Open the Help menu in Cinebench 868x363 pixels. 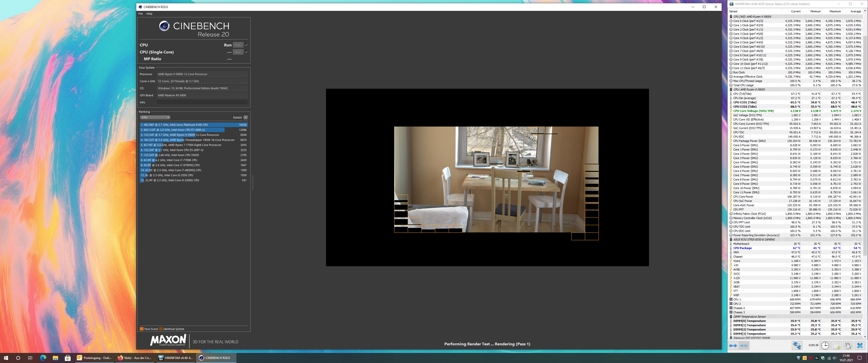(149, 14)
